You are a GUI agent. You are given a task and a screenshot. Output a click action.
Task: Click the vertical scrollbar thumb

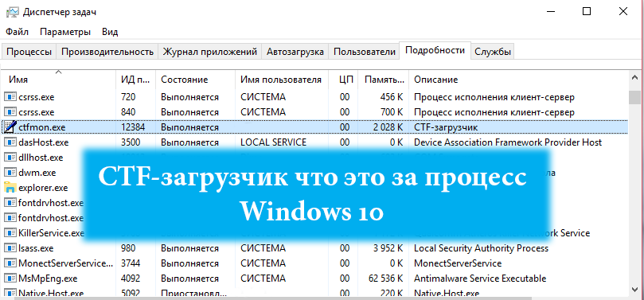[x=634, y=98]
